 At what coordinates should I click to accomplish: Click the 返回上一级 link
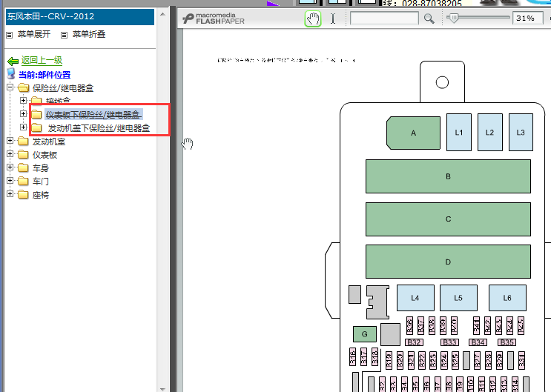point(42,61)
